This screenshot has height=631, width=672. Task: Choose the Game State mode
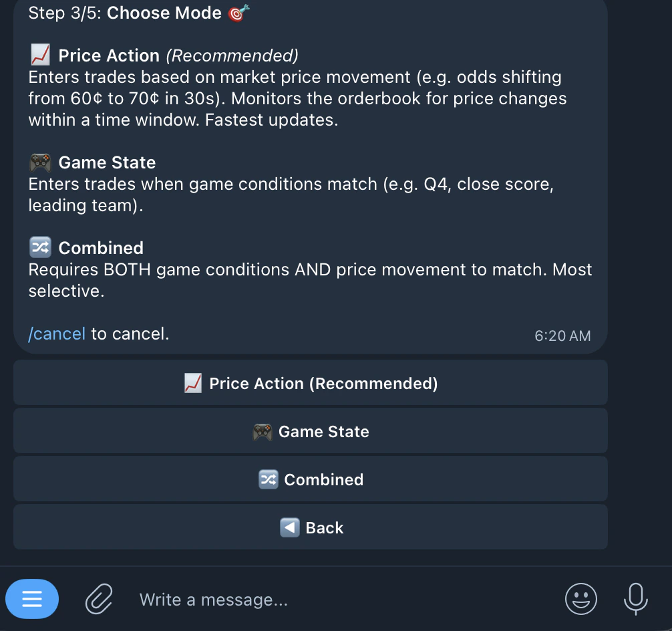(311, 431)
